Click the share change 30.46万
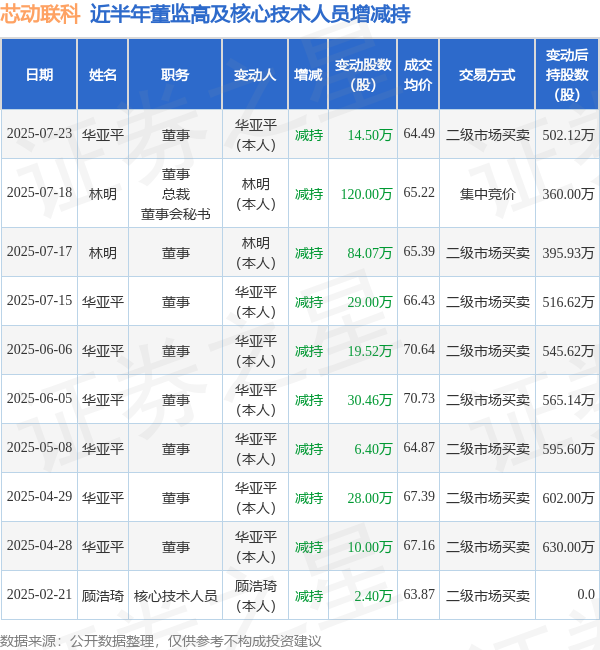This screenshot has width=600, height=650. [369, 400]
